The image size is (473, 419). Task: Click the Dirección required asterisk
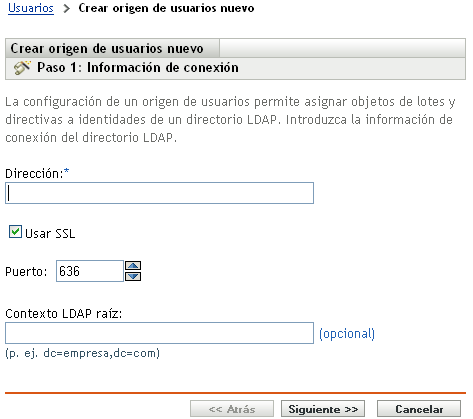tap(67, 171)
